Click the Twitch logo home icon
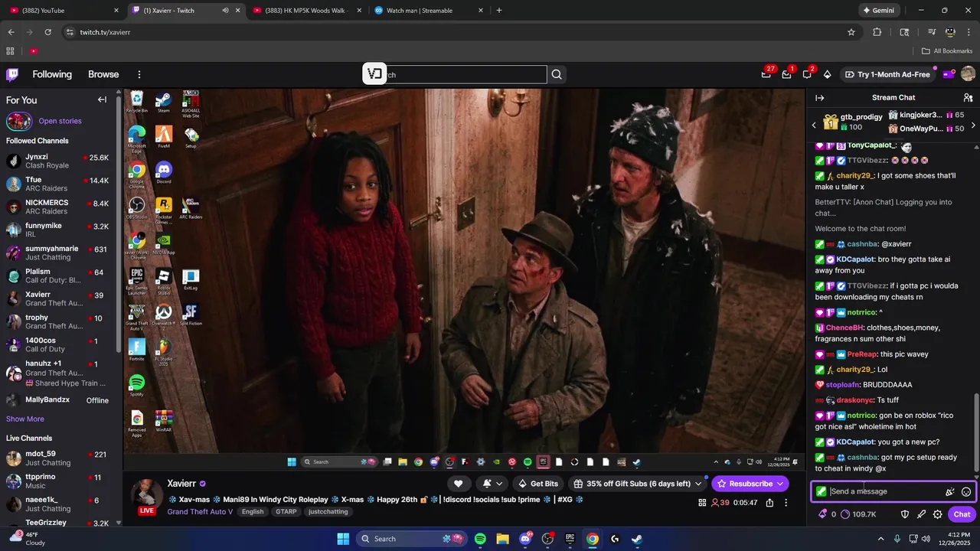The height and width of the screenshot is (551, 980). coord(12,74)
